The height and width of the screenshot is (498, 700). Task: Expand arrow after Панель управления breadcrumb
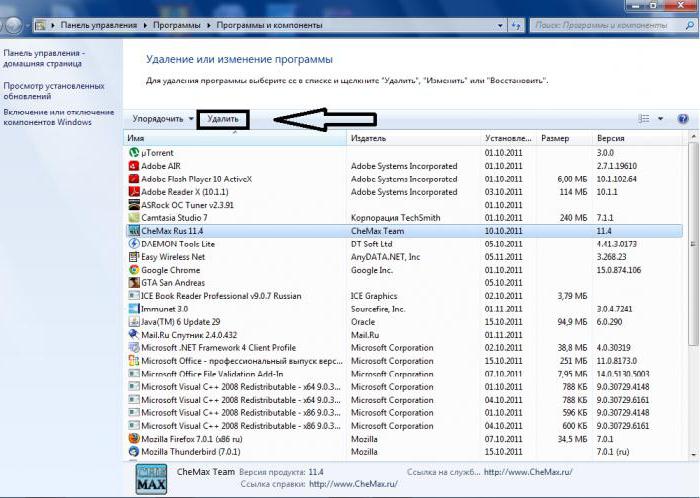point(145,25)
